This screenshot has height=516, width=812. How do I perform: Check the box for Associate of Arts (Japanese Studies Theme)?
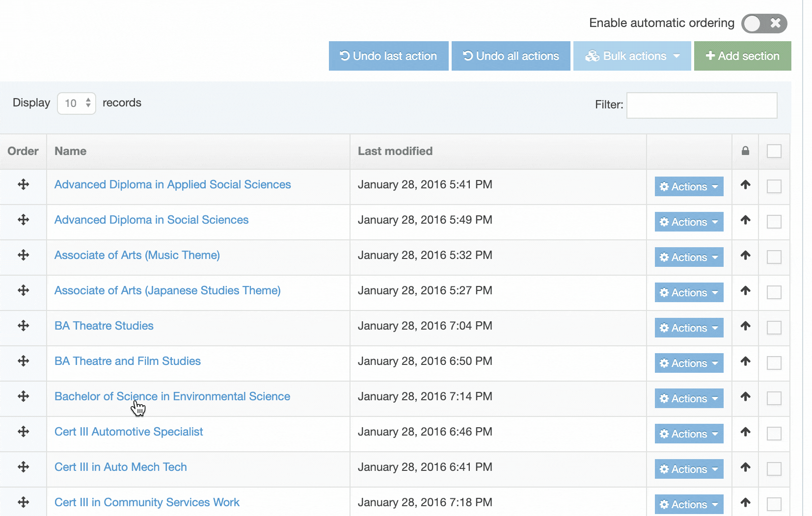[x=774, y=292]
